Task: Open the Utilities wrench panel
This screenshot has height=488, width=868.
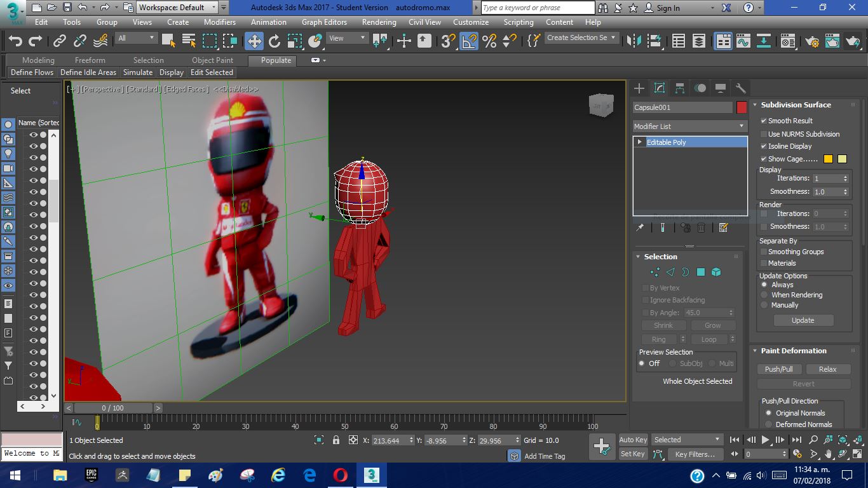Action: click(x=740, y=88)
